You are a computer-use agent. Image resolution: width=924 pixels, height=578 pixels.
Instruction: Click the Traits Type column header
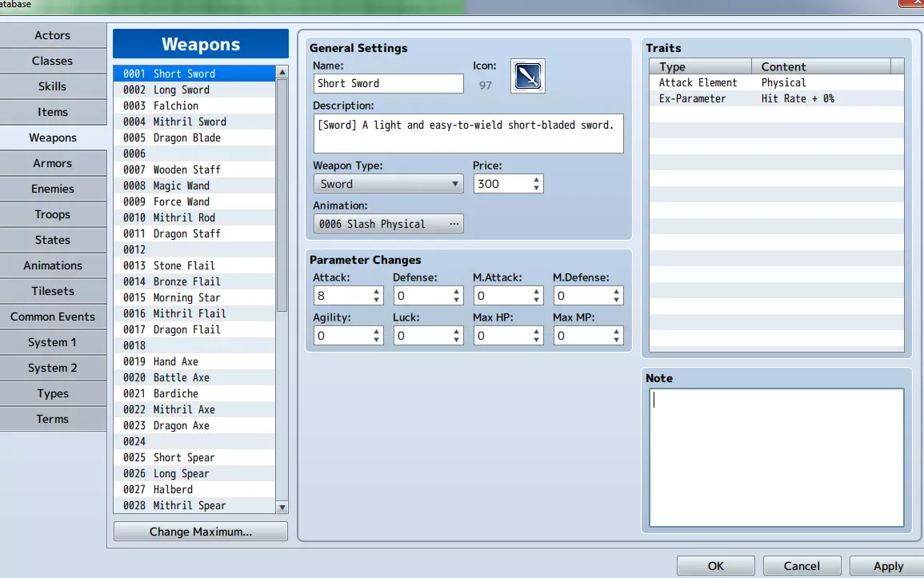(701, 66)
